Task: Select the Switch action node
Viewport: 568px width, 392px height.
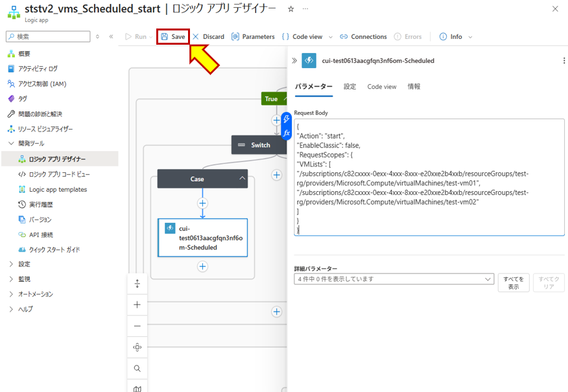Action: coord(259,144)
